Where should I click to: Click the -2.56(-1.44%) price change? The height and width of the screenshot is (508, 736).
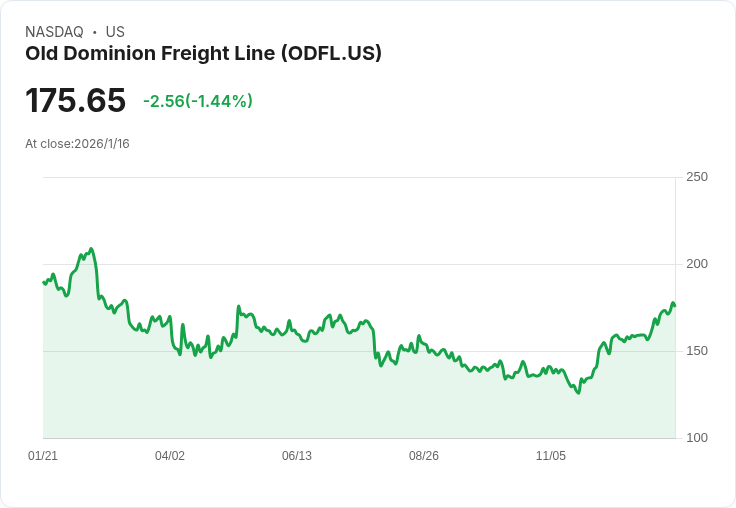pos(198,101)
